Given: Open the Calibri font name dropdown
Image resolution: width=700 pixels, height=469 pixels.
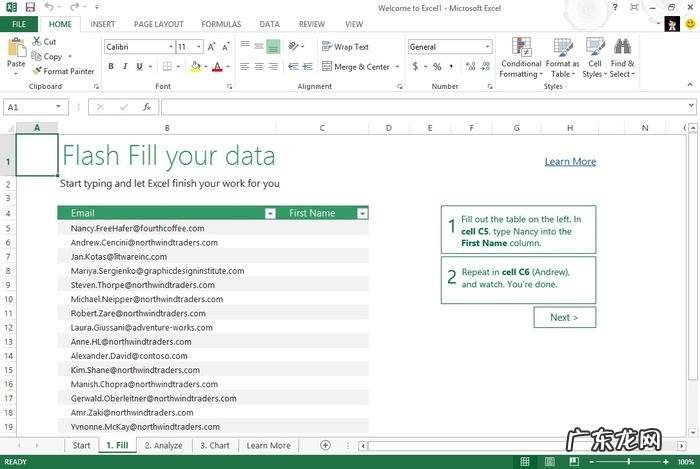Looking at the screenshot, I should point(169,47).
